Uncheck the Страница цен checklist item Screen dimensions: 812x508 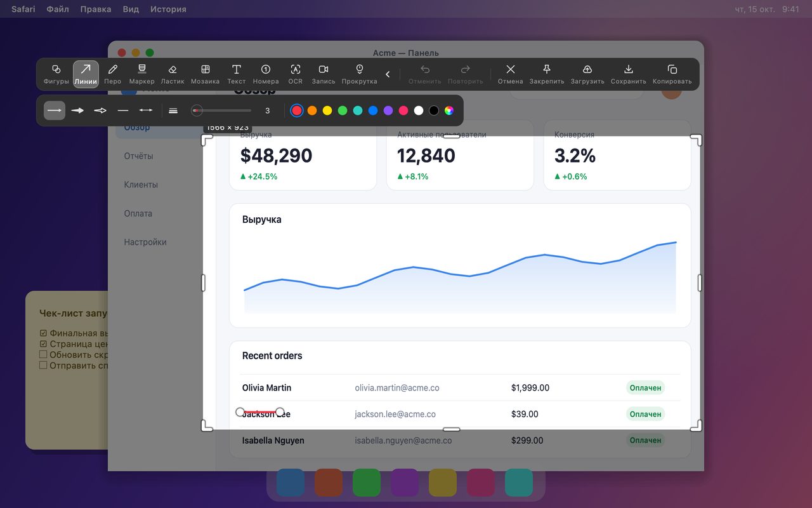point(43,344)
